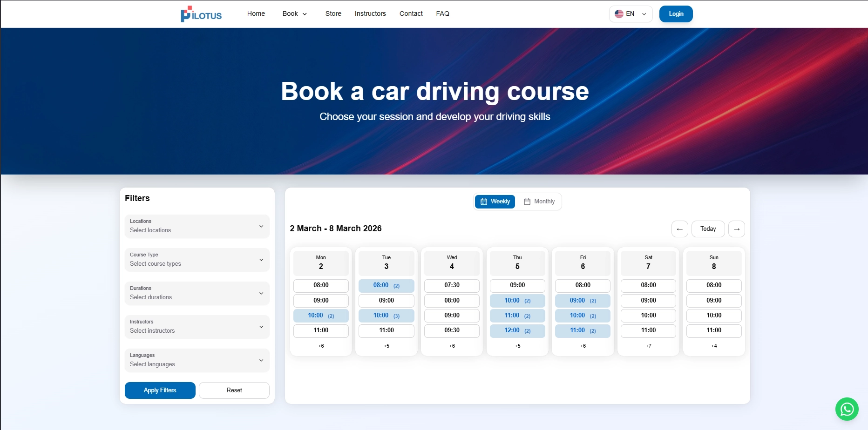Pick Wednesday 07:30 time slot

(x=452, y=285)
